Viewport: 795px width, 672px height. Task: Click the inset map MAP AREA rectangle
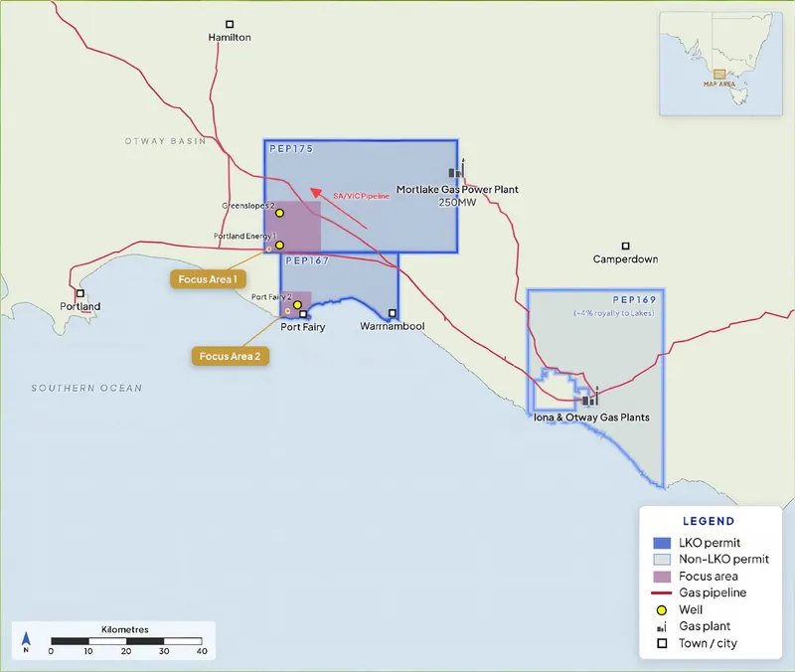point(719,74)
